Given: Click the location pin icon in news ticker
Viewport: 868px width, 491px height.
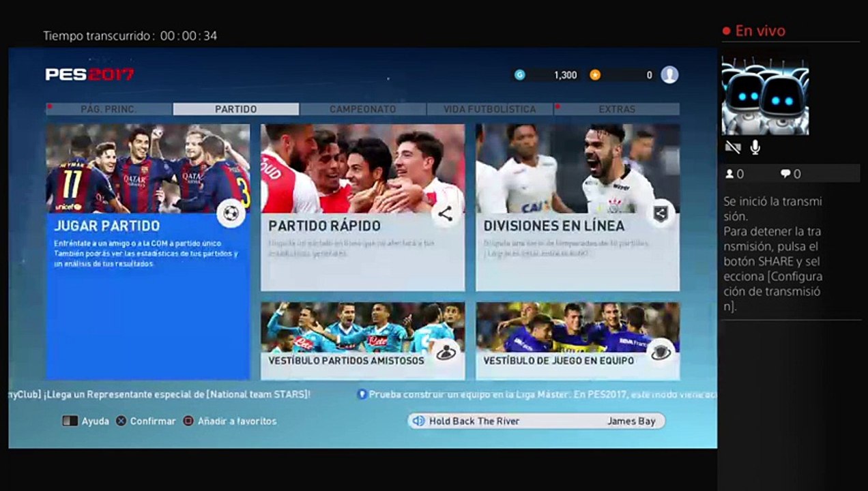Looking at the screenshot, I should tap(362, 394).
